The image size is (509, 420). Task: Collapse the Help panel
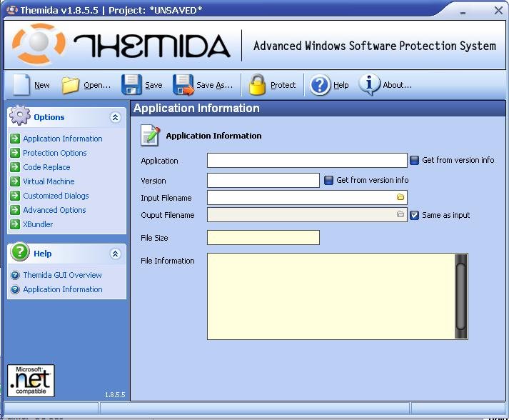[x=115, y=254]
